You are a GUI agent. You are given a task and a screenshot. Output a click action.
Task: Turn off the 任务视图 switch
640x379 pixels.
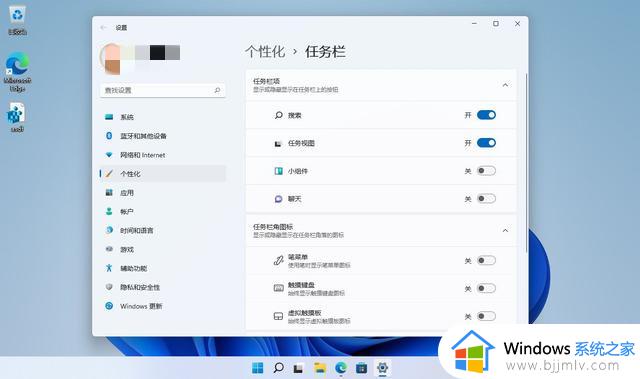click(486, 143)
